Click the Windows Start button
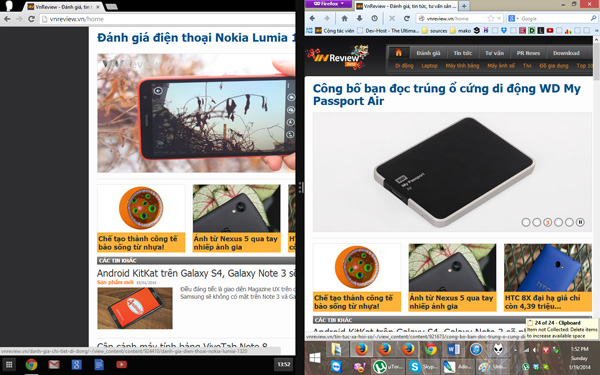The width and height of the screenshot is (600, 375). click(x=315, y=358)
